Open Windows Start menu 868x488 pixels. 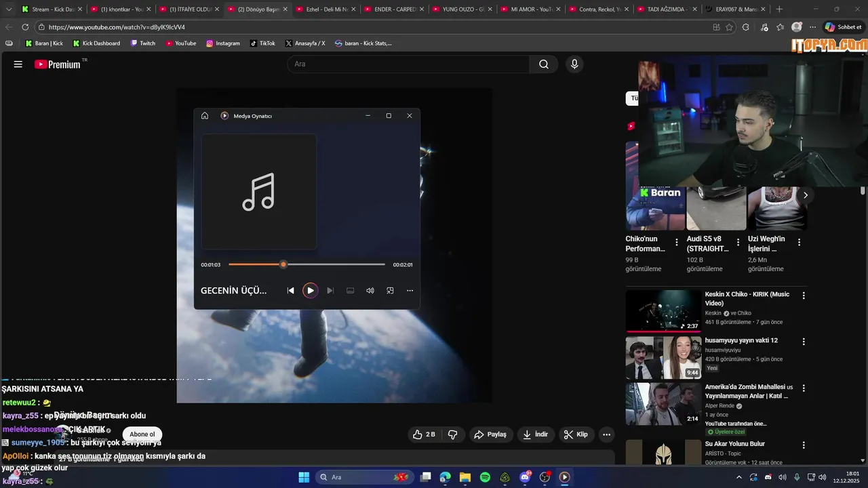[304, 477]
